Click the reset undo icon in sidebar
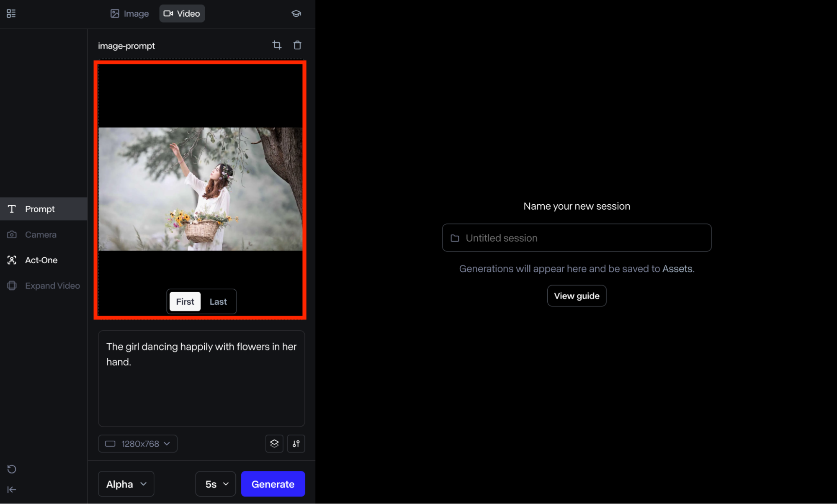The image size is (837, 504). click(12, 469)
